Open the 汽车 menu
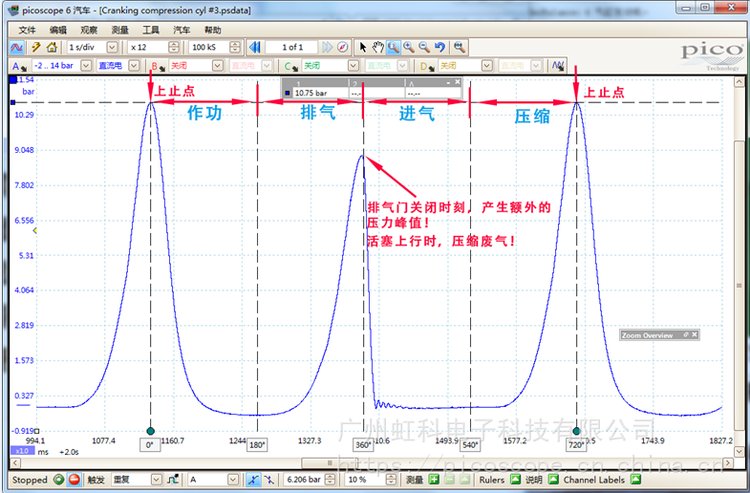 point(181,30)
